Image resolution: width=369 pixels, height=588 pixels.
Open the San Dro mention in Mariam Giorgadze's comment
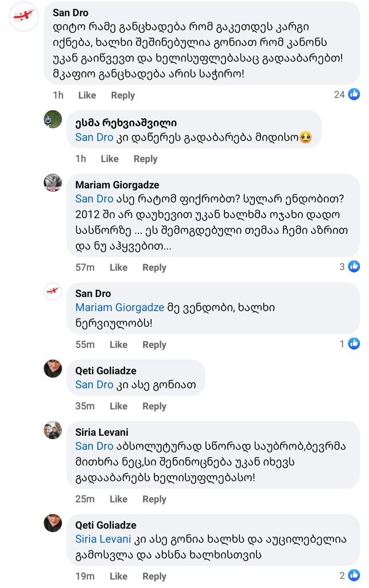[x=94, y=199]
